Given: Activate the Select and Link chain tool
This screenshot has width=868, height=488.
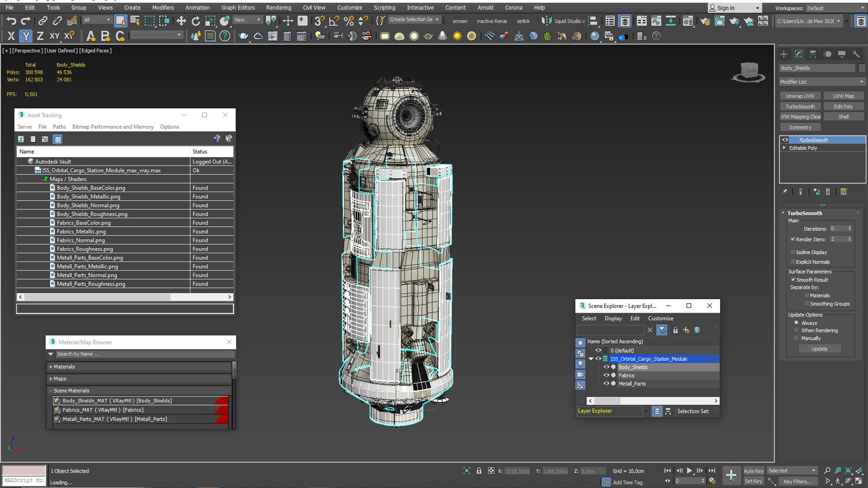Looking at the screenshot, I should click(x=42, y=21).
